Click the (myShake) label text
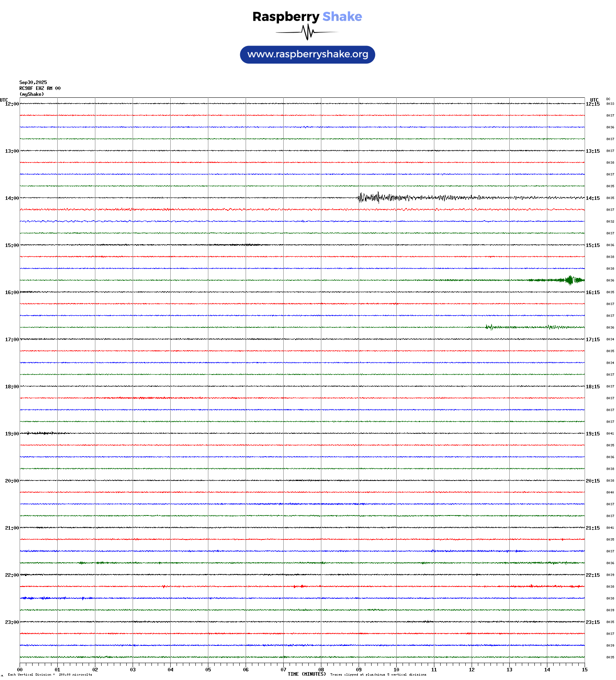Screen dimensions: 616x680 [x=31, y=94]
